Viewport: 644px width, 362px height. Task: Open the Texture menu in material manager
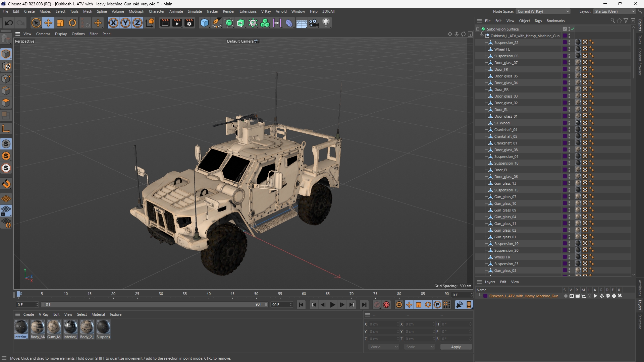tap(115, 314)
